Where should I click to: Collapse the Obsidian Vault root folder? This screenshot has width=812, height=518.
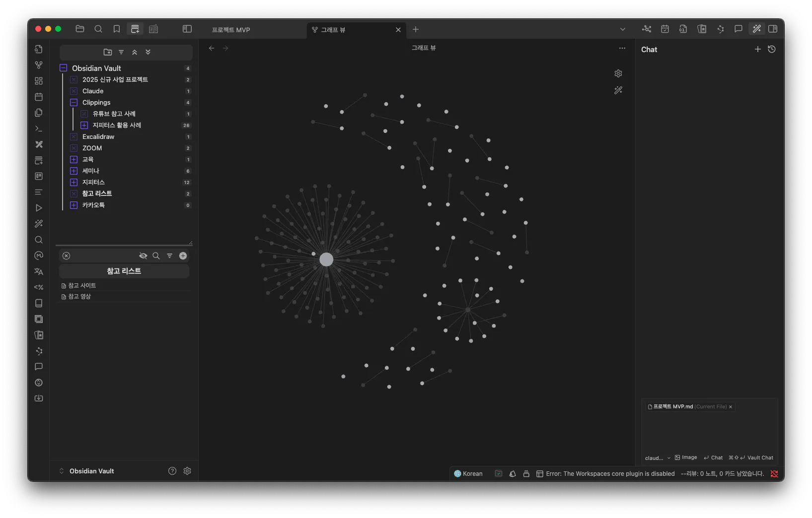tap(64, 68)
